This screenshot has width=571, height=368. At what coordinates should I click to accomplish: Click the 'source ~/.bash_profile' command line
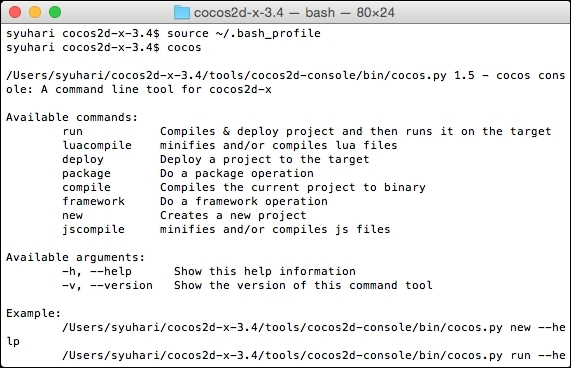pyautogui.click(x=244, y=33)
